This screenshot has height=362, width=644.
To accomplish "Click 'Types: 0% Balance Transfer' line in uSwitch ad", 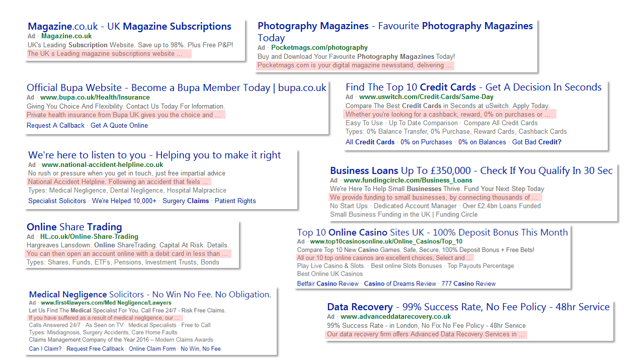I will click(x=456, y=132).
